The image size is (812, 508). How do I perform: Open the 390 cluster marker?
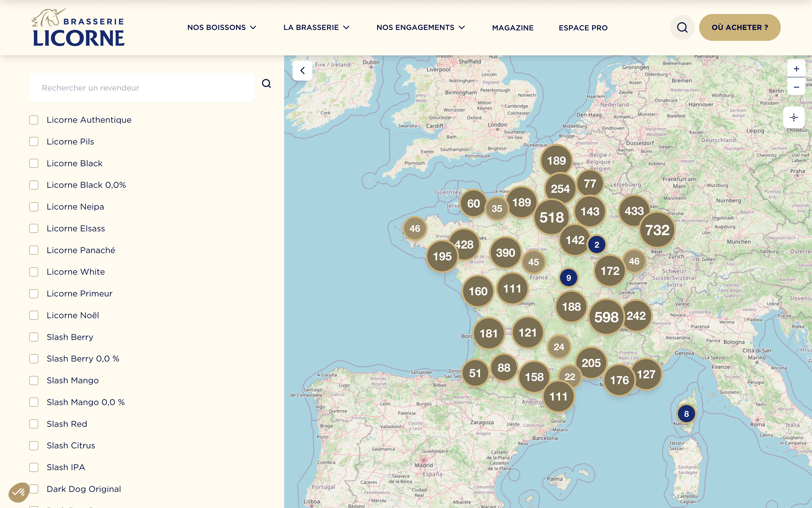[505, 253]
